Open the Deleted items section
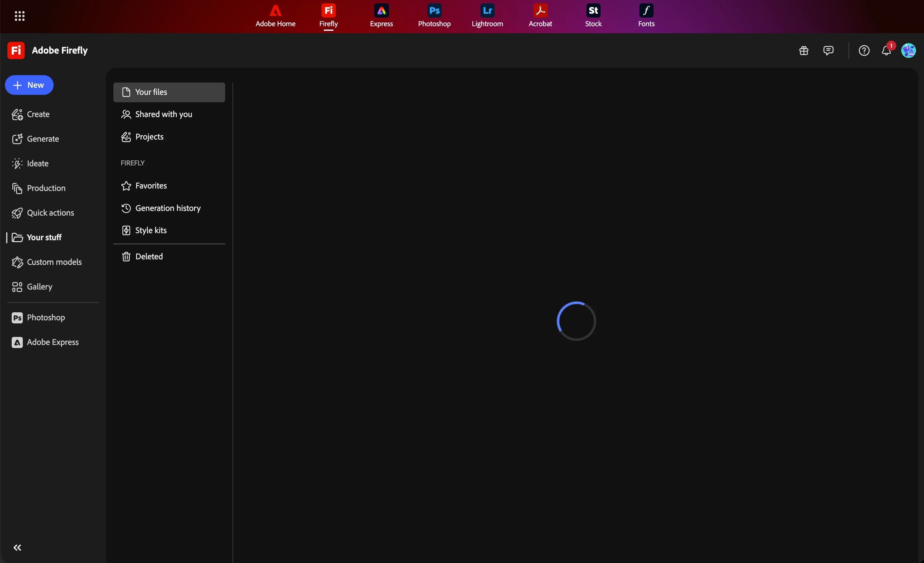 click(x=149, y=257)
